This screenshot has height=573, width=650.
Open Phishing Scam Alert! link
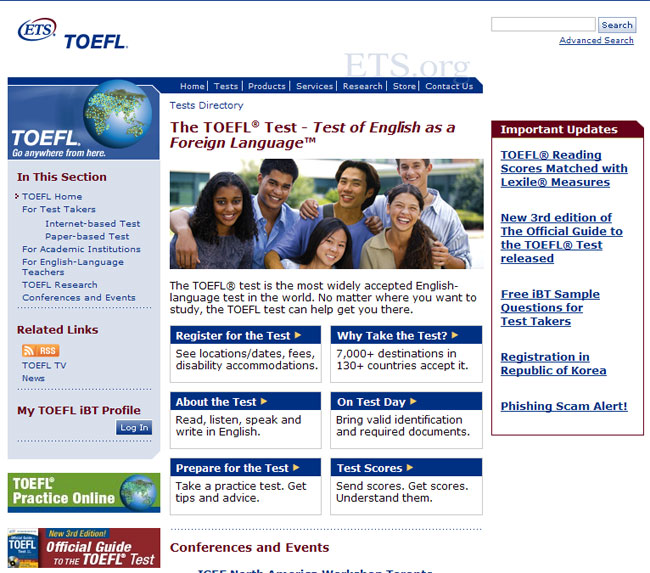564,406
